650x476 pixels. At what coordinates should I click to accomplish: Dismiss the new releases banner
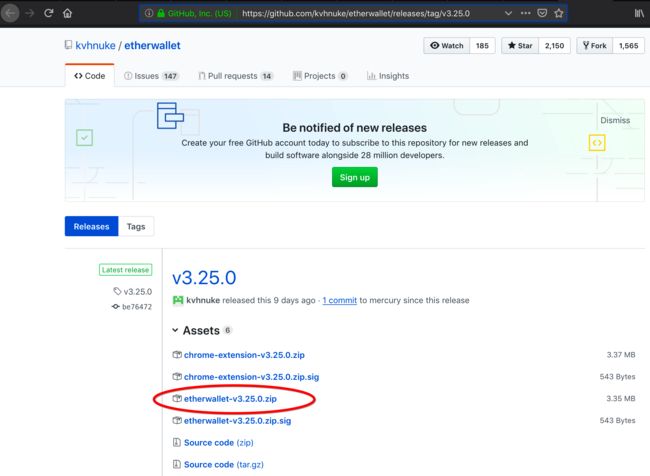point(615,120)
